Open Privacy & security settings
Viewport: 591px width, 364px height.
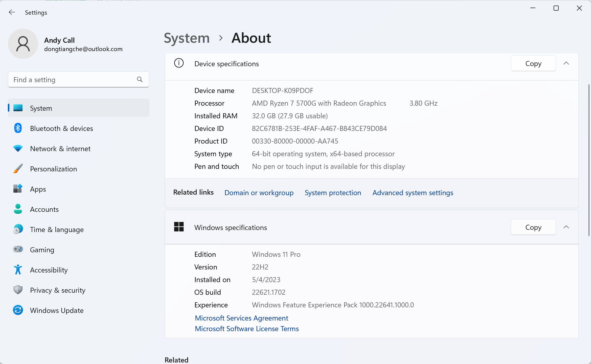(x=58, y=290)
